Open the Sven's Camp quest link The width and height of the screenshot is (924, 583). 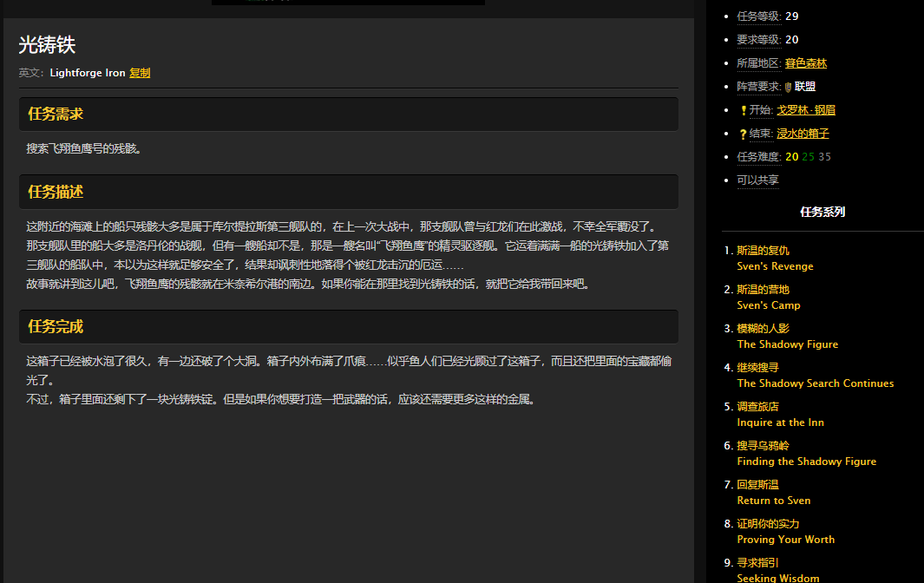[x=768, y=305]
